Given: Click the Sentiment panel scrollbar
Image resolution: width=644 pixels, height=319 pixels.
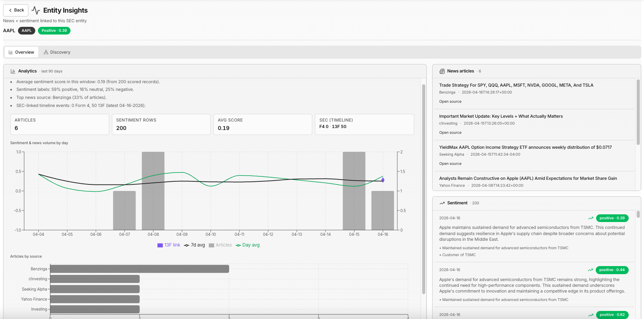Looking at the screenshot, I should (638, 214).
